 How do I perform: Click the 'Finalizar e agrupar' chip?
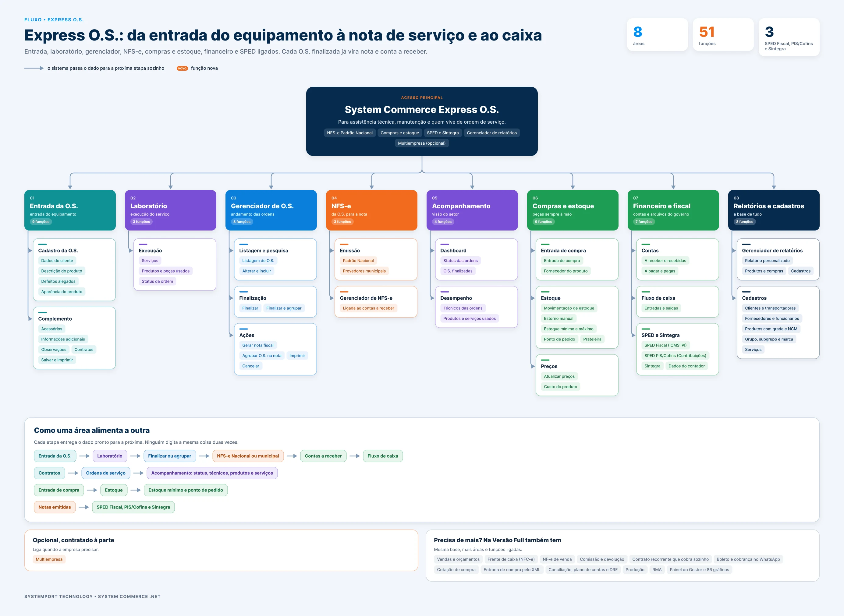pyautogui.click(x=284, y=308)
